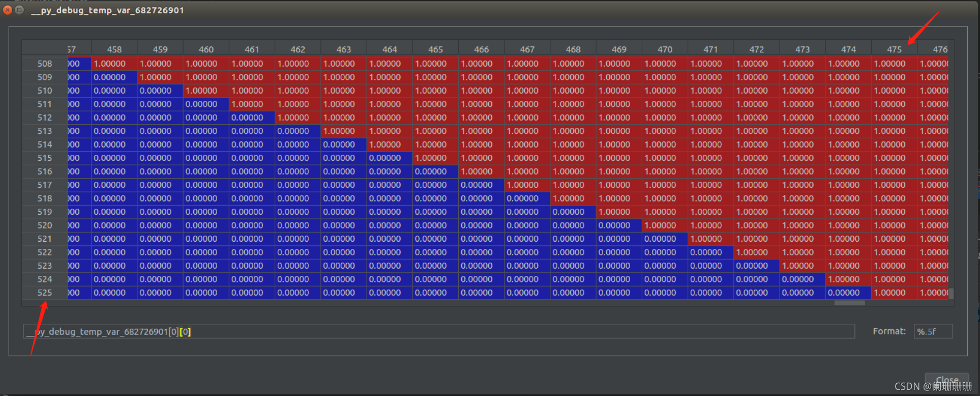Select column header 462
Image resolution: width=980 pixels, height=396 pixels.
298,49
